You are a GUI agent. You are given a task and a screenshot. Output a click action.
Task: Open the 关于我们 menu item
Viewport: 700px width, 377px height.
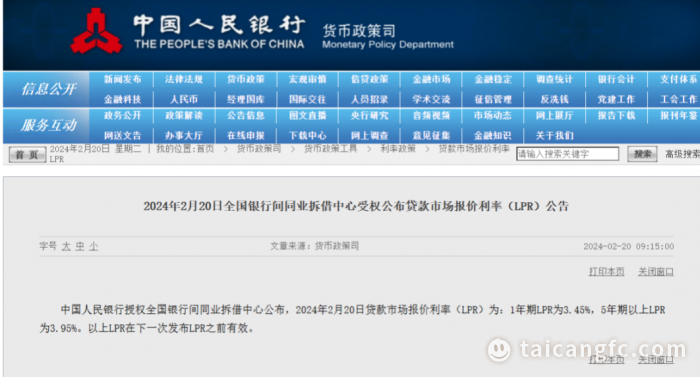[554, 135]
